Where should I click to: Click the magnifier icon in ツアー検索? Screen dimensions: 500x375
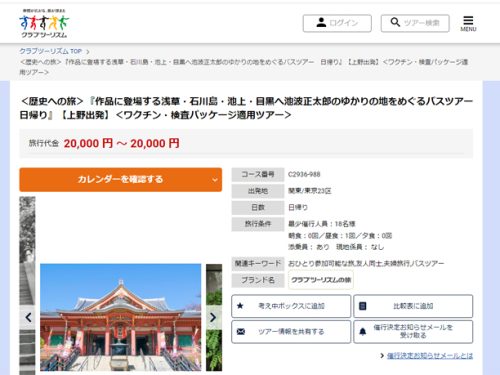click(x=395, y=22)
